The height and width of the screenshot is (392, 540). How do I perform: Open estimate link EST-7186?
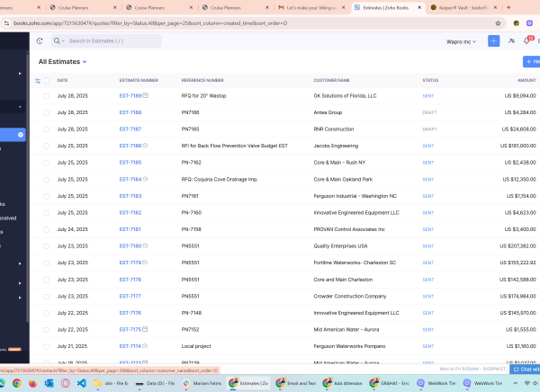click(x=130, y=146)
